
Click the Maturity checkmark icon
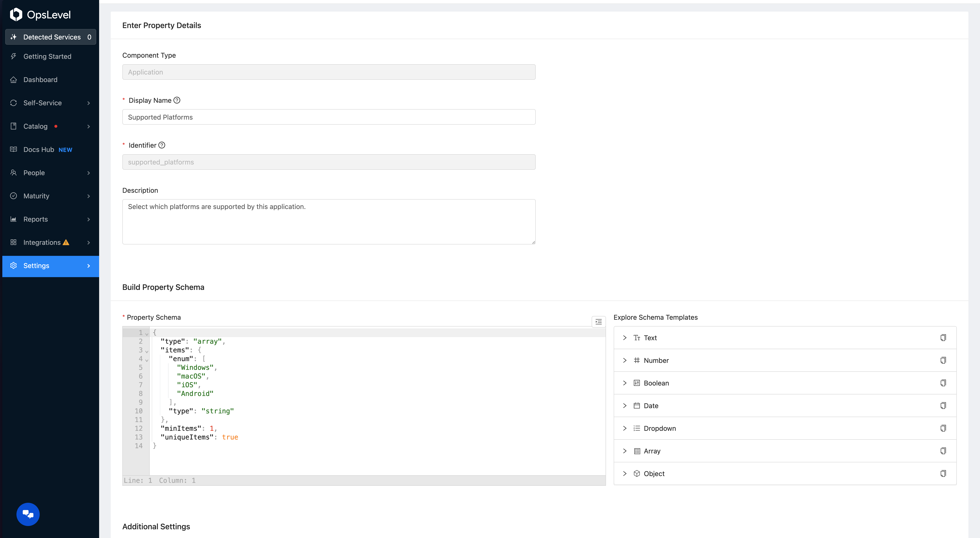click(14, 196)
